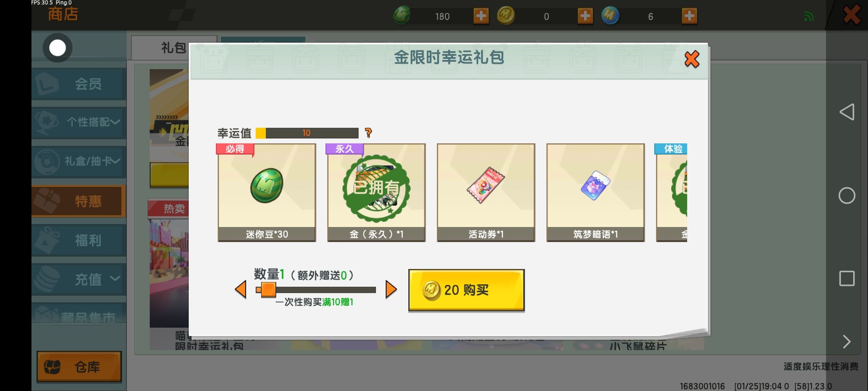Open the 会员 membership tab
The width and height of the screenshot is (868, 391).
pyautogui.click(x=79, y=84)
